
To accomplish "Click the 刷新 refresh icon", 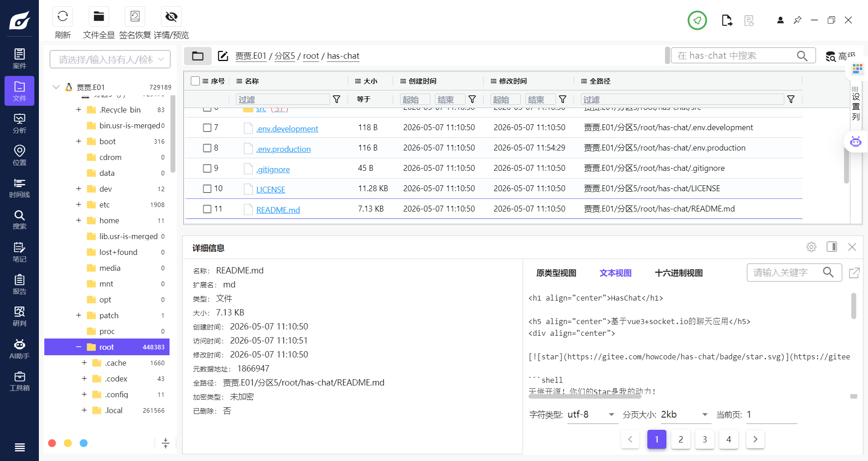I will (62, 17).
